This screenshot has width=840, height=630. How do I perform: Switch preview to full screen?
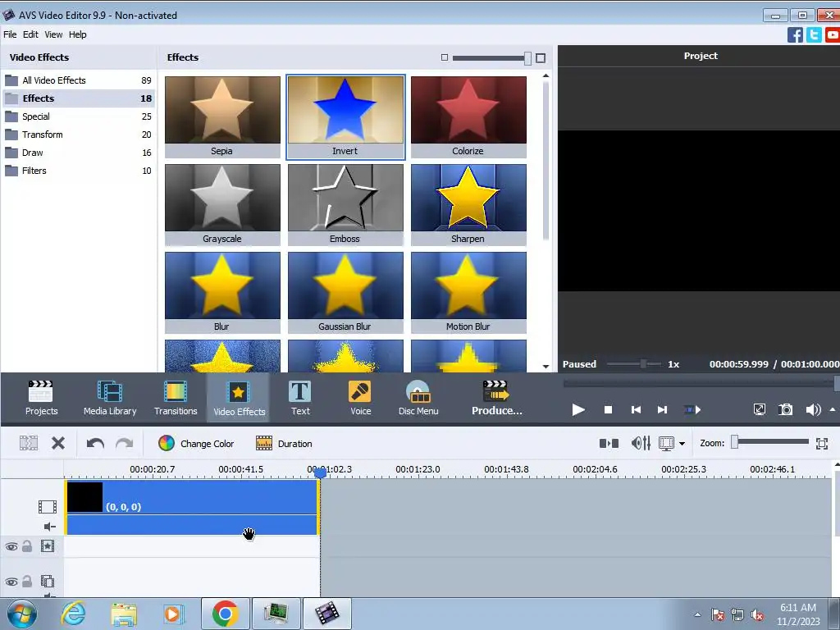click(759, 410)
